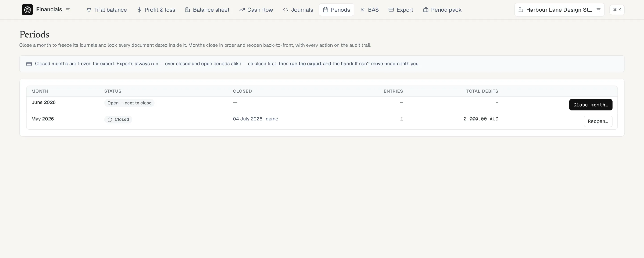The image size is (644, 258).
Task: Click the card icon in the export notice
Action: click(x=29, y=64)
